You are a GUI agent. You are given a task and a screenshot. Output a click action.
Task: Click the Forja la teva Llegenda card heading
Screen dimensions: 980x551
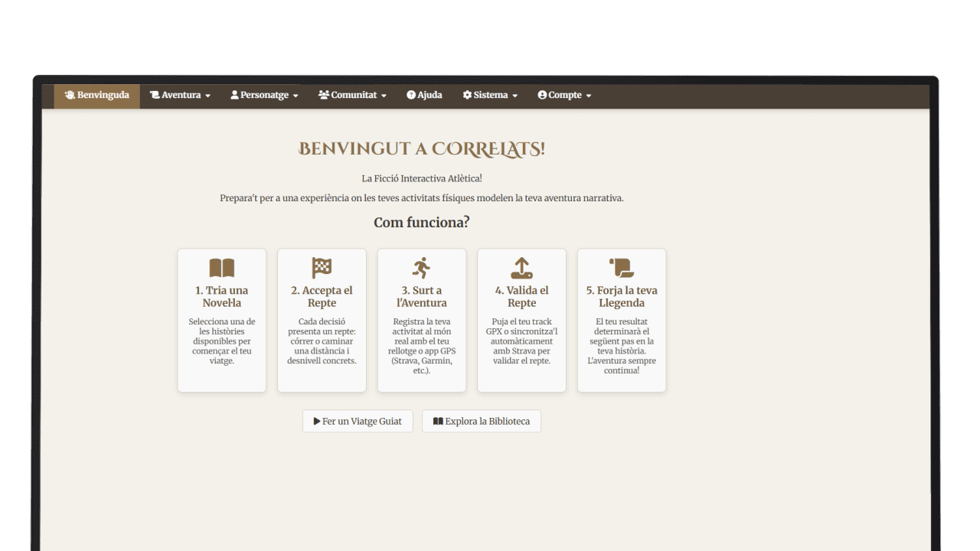pyautogui.click(x=621, y=296)
